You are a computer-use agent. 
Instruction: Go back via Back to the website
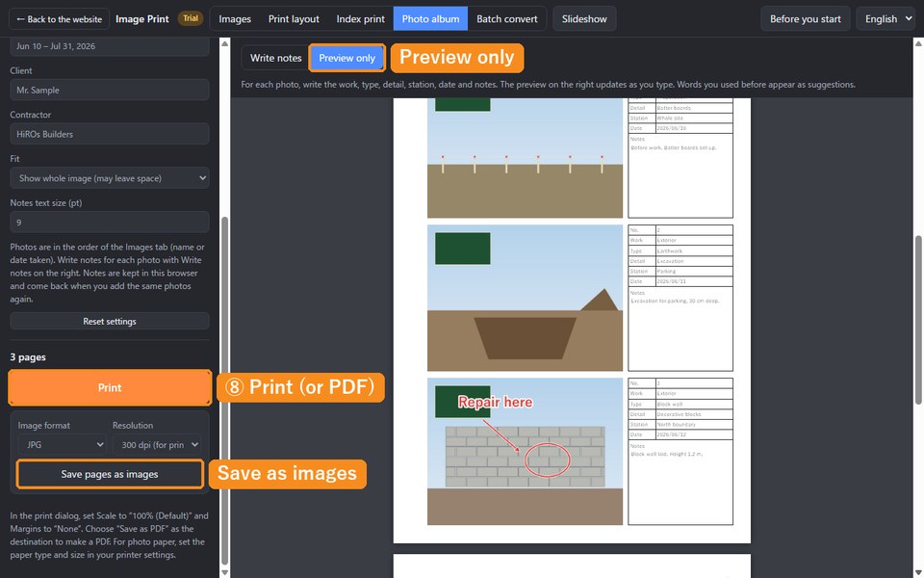tap(59, 19)
